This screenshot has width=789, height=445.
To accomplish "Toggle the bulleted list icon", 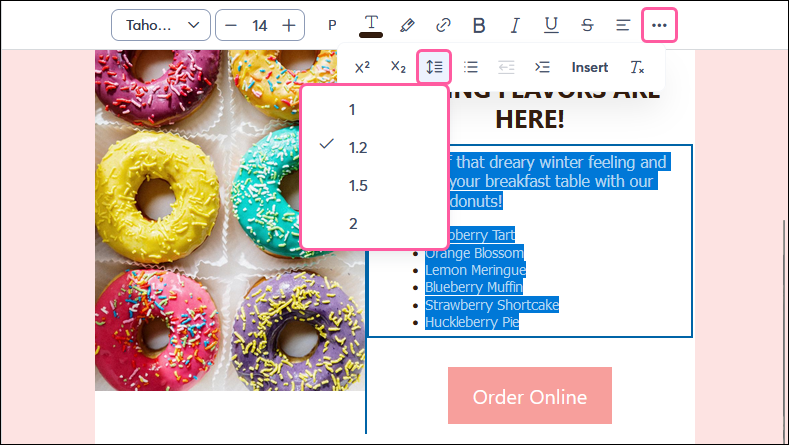I will pyautogui.click(x=470, y=67).
